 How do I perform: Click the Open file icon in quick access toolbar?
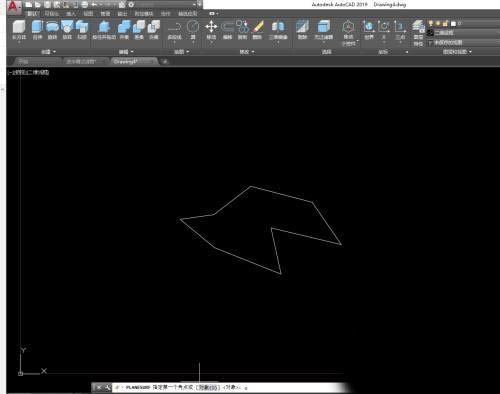point(38,5)
